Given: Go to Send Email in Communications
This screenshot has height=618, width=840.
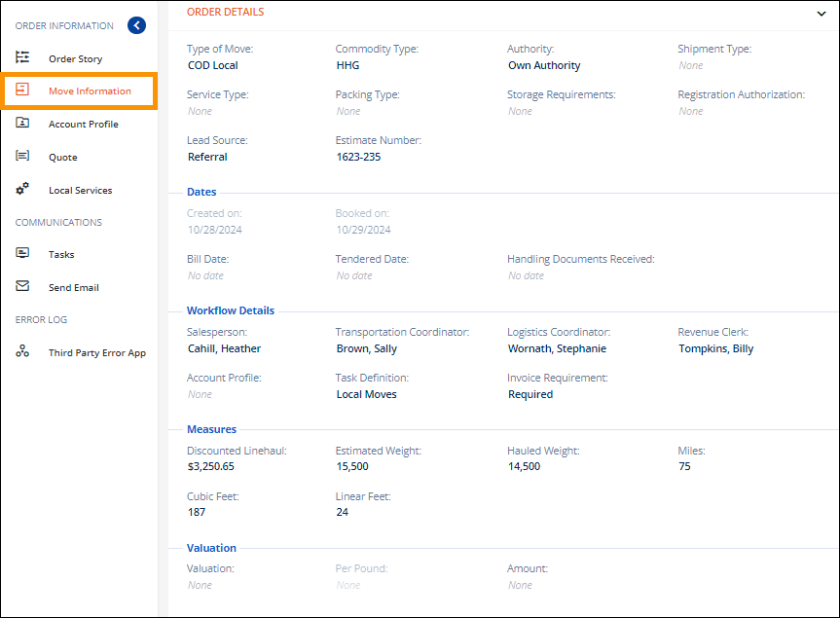Looking at the screenshot, I should click(74, 288).
